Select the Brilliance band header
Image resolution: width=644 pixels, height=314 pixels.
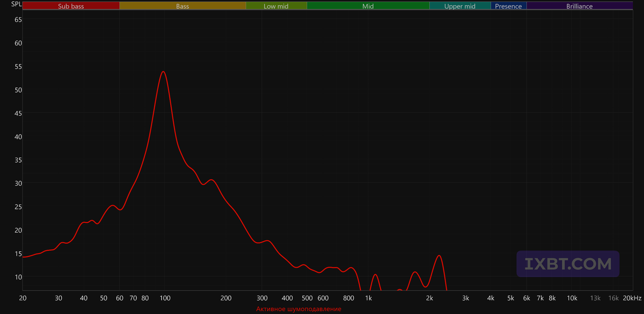pos(580,6)
